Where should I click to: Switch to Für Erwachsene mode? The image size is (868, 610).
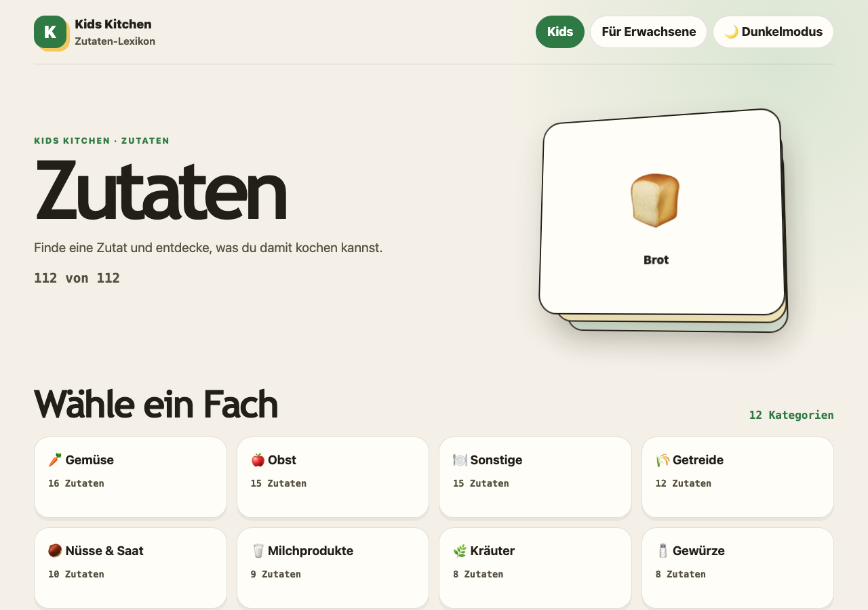point(648,32)
